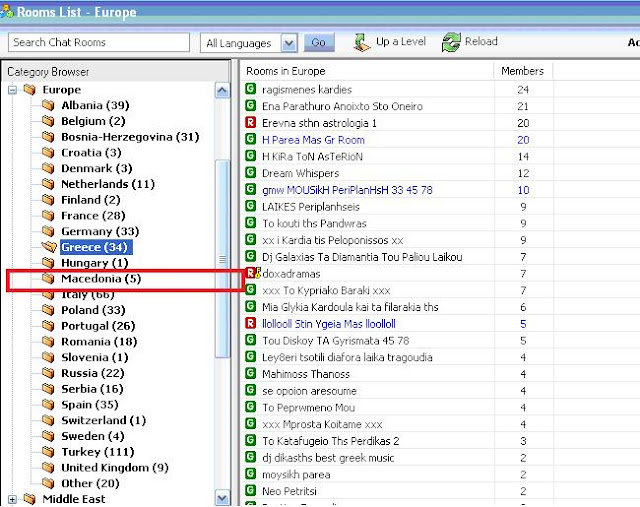Click the category browser scroll down arrow
The height and width of the screenshot is (507, 640).
tap(222, 498)
